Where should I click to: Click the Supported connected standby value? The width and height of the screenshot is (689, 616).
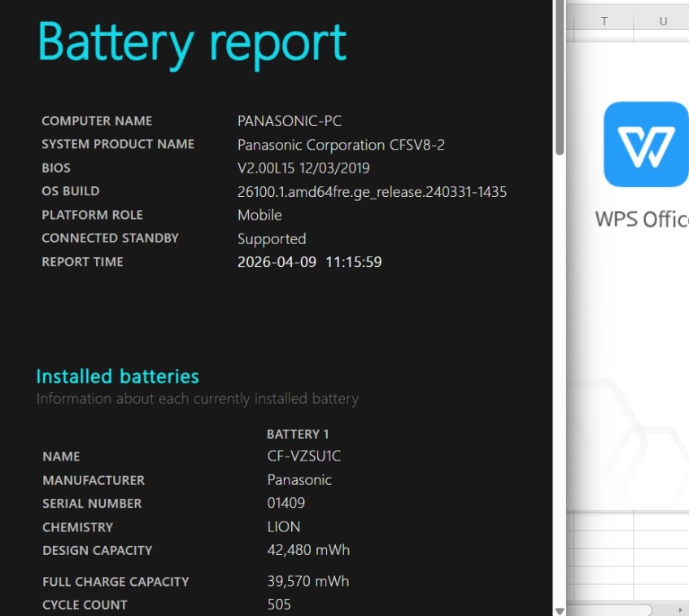click(x=272, y=238)
